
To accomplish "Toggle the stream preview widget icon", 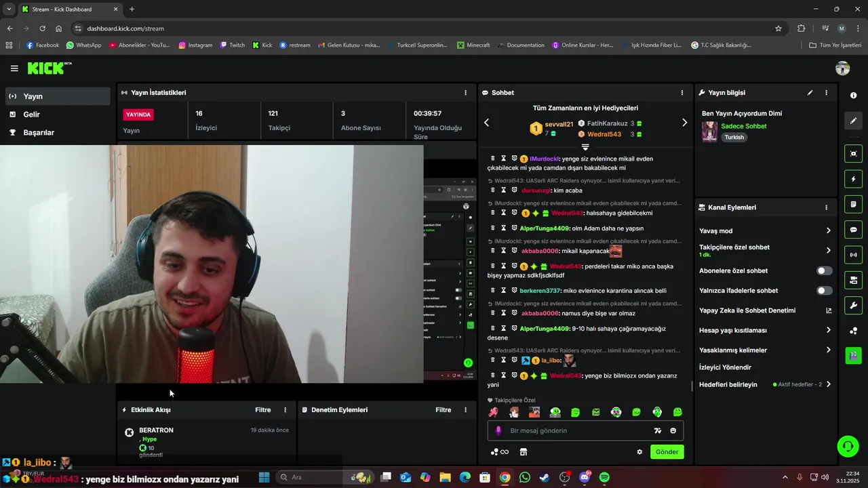I will click(x=853, y=154).
